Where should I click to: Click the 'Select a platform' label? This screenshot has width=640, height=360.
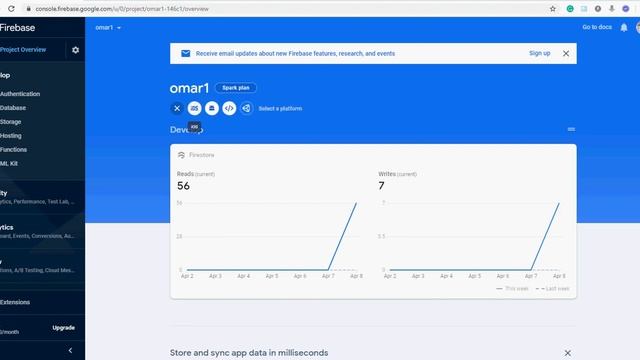280,109
